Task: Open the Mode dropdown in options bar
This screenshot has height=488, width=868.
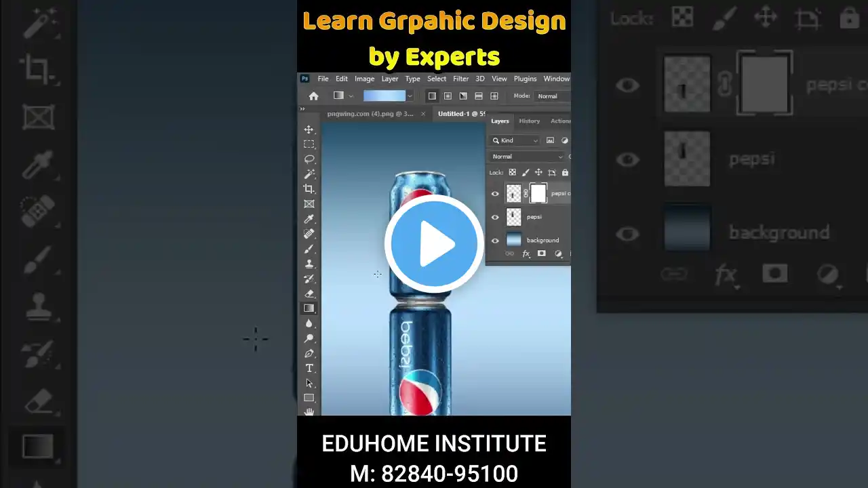Action: pos(553,96)
